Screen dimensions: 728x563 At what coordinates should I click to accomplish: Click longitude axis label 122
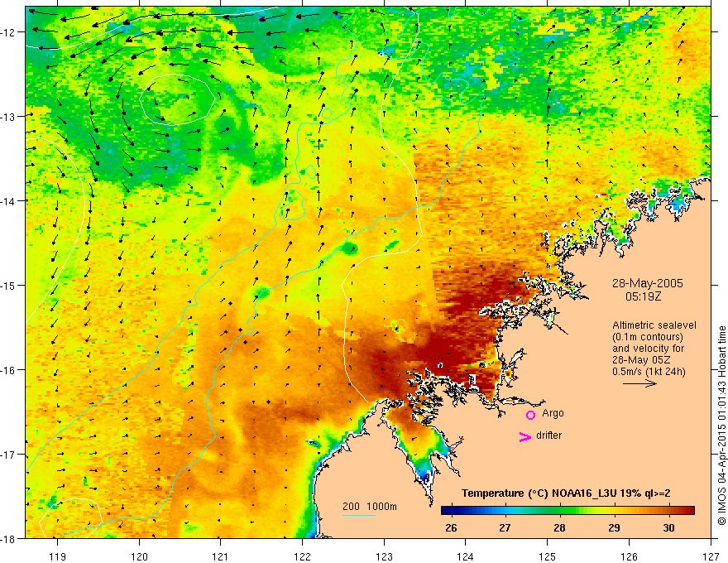(x=302, y=556)
